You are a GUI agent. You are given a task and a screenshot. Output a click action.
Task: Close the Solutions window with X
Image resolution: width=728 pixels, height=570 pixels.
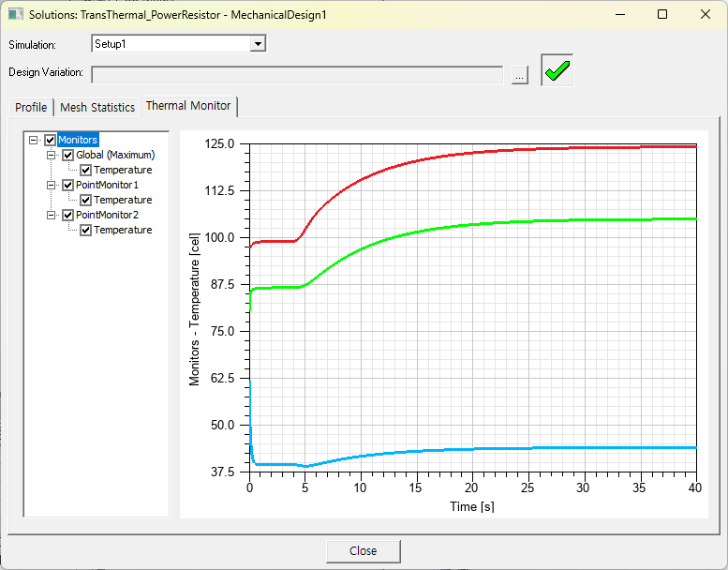(706, 14)
